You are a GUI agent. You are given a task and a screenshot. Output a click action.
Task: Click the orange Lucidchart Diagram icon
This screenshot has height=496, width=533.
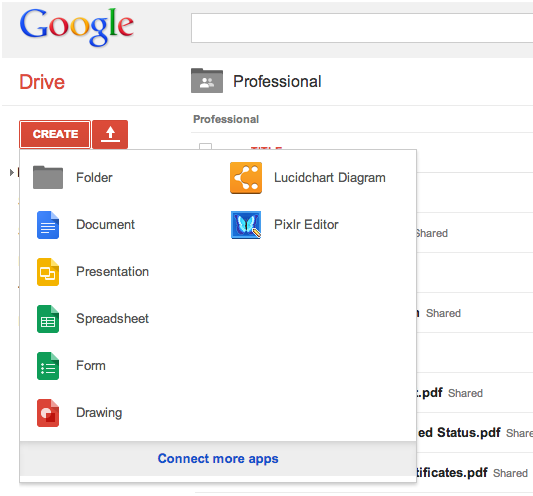pos(246,178)
